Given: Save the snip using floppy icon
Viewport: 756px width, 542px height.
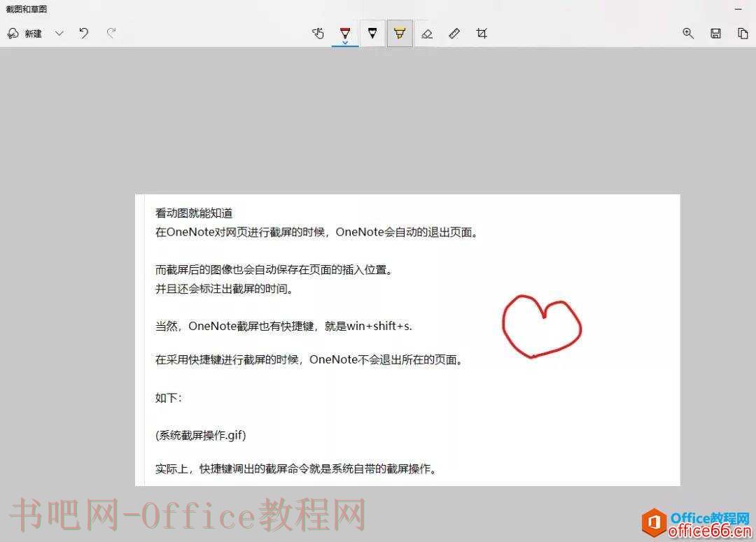Looking at the screenshot, I should click(715, 34).
